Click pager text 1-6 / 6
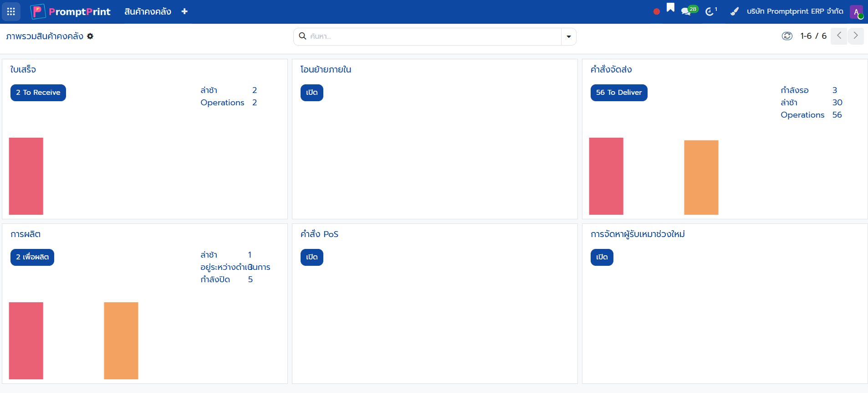868x393 pixels. pyautogui.click(x=813, y=36)
